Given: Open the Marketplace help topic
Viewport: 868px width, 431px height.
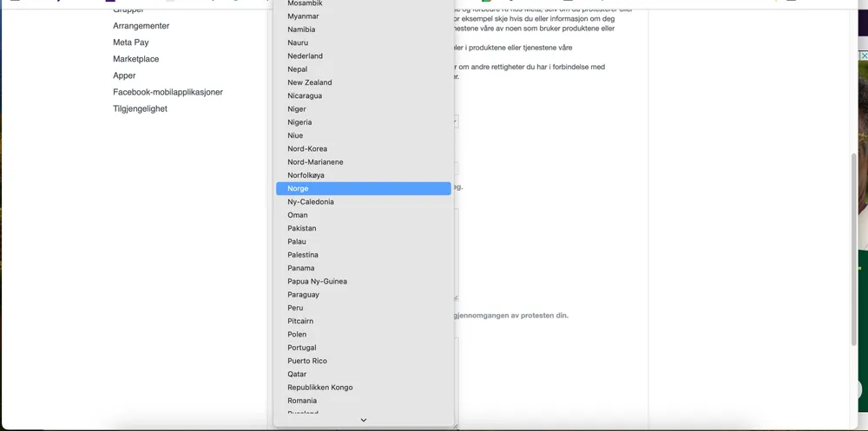Looking at the screenshot, I should pyautogui.click(x=135, y=59).
